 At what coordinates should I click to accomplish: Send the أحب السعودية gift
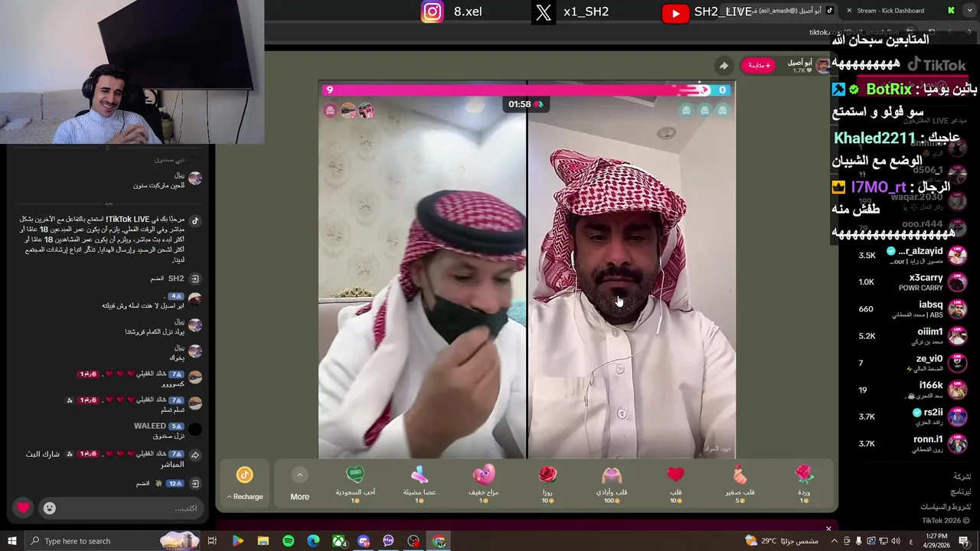point(355,483)
